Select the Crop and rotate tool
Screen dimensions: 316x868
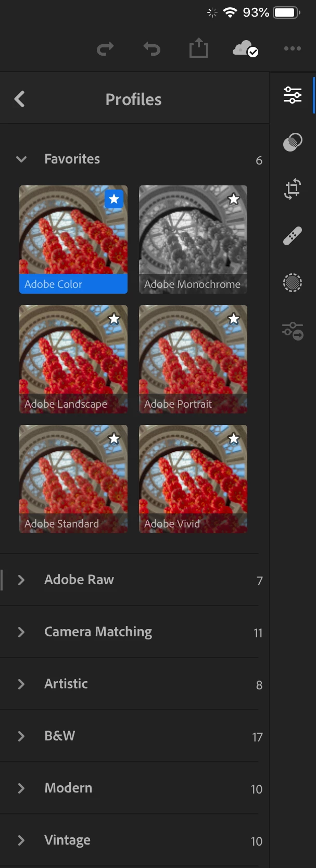tap(293, 188)
